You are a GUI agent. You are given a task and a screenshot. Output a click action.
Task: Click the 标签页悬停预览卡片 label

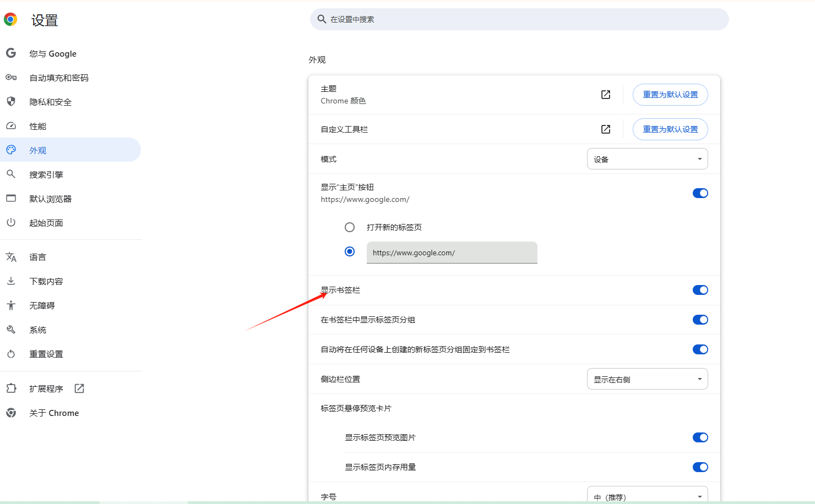click(x=356, y=408)
